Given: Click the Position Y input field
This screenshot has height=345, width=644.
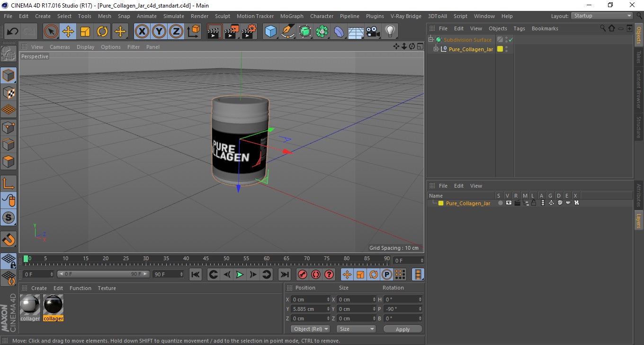Looking at the screenshot, I should [311, 309].
